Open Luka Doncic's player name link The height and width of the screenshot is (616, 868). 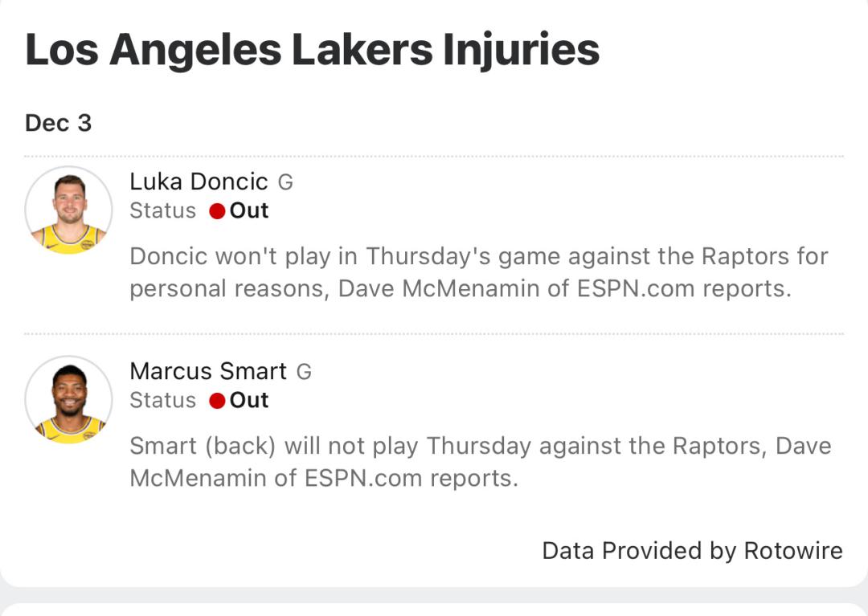click(199, 182)
